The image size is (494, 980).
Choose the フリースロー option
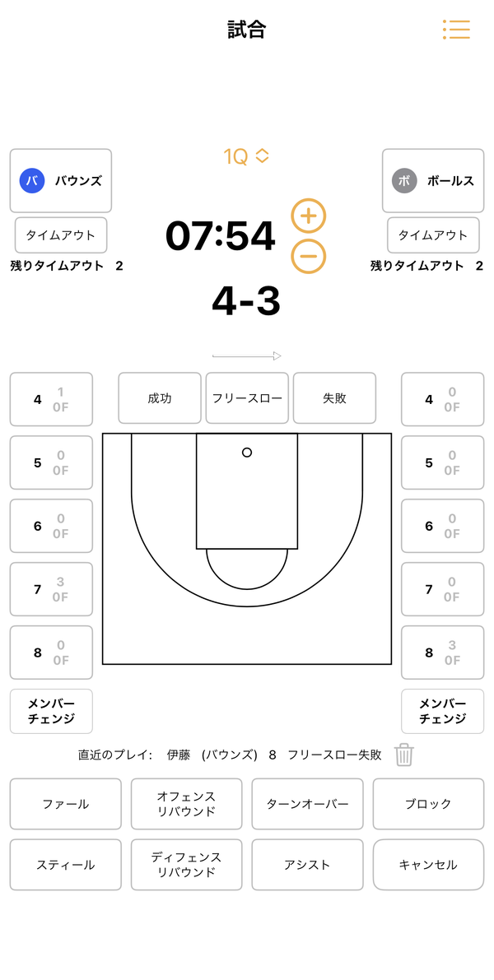pyautogui.click(x=247, y=398)
